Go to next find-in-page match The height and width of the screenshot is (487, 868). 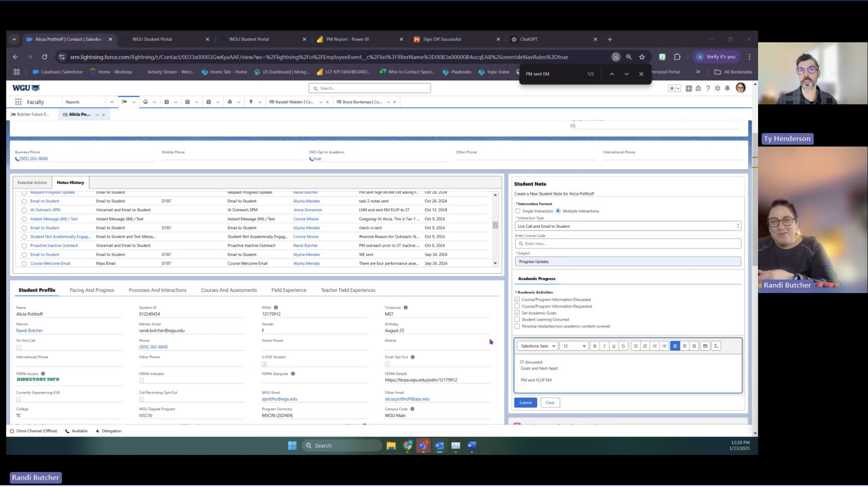[x=626, y=74]
